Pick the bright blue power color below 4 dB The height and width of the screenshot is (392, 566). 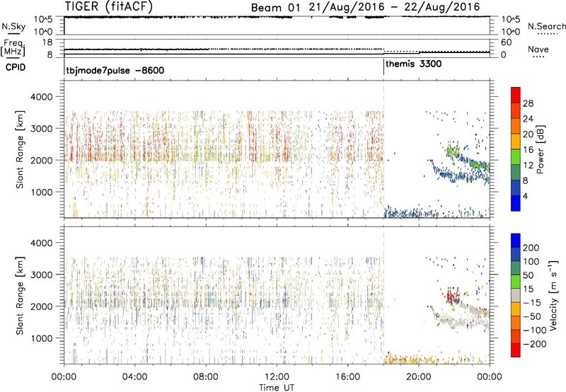point(516,203)
